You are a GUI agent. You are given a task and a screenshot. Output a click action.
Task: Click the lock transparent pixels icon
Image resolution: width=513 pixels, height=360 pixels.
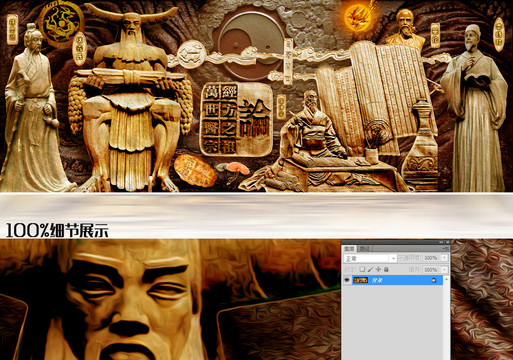tap(362, 269)
